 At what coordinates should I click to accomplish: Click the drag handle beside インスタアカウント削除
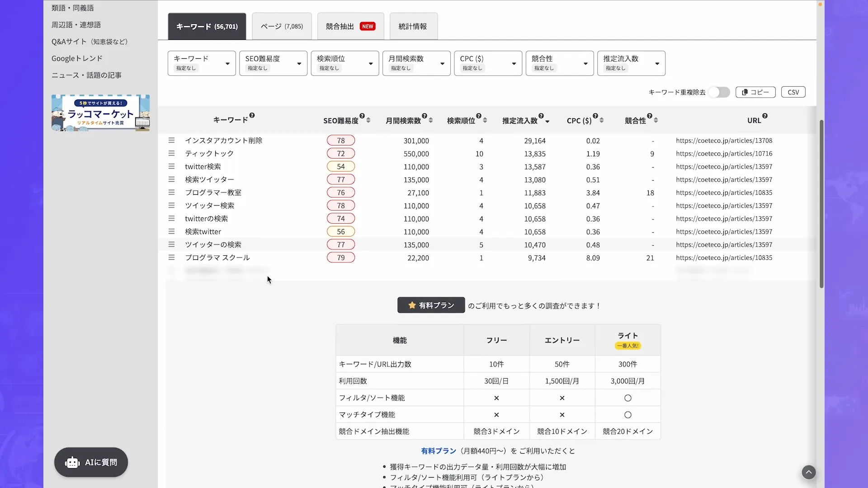172,140
